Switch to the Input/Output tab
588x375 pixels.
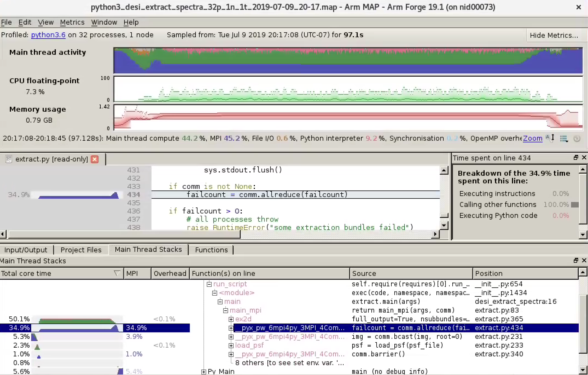(26, 250)
